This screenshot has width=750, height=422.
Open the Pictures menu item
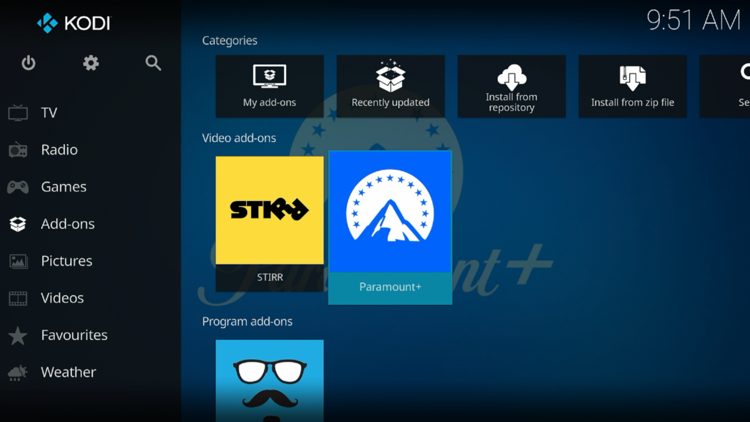[66, 261]
